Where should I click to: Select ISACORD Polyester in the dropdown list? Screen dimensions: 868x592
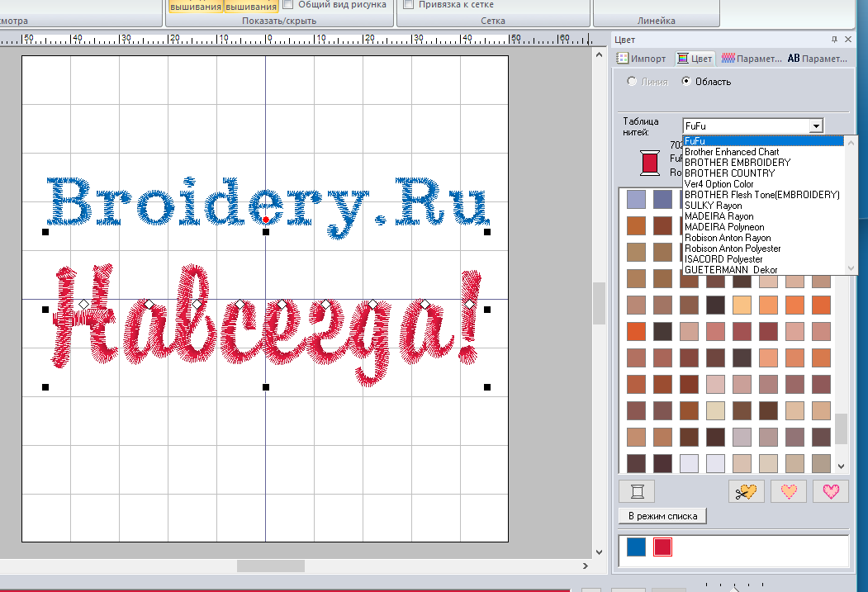[x=723, y=259]
